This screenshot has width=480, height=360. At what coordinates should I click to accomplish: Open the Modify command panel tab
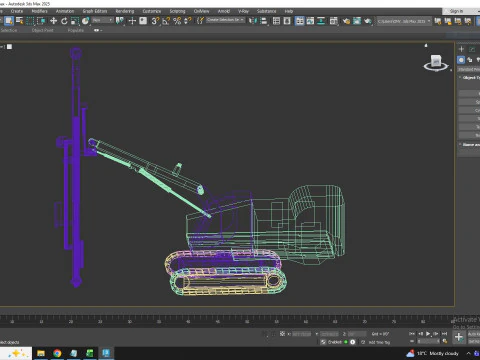coord(472,49)
